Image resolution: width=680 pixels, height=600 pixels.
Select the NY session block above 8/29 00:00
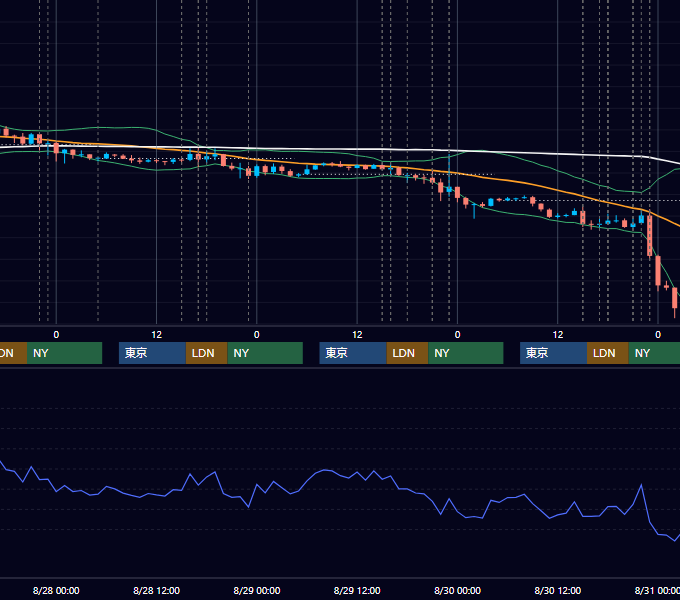coord(265,353)
